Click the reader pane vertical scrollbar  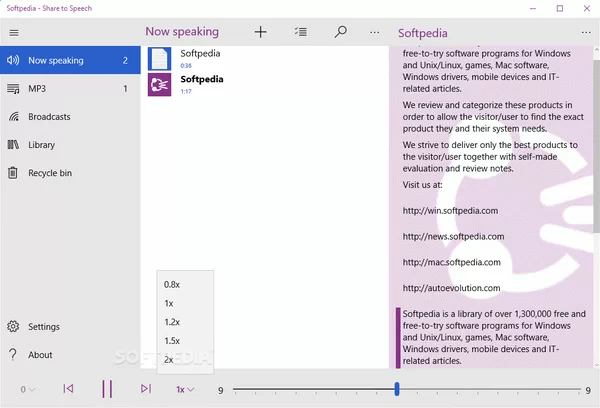596,145
